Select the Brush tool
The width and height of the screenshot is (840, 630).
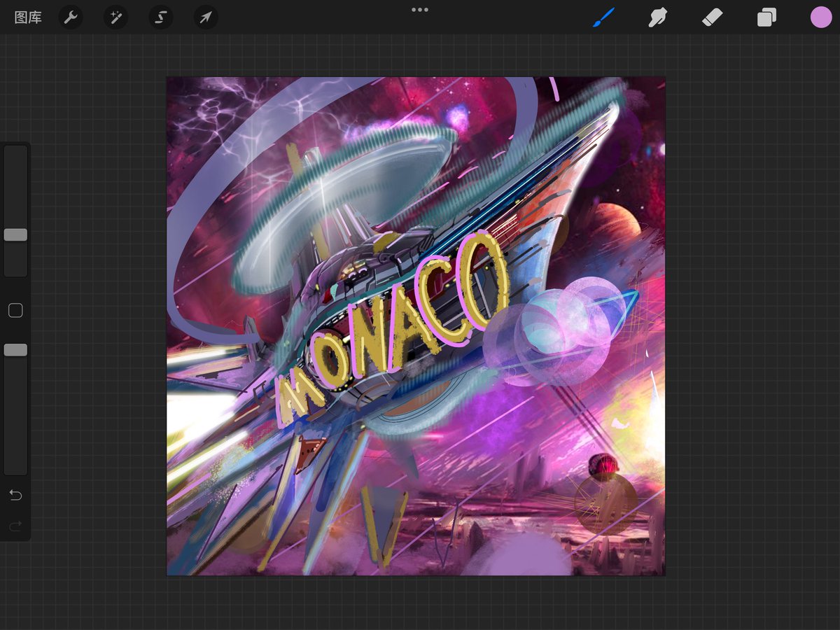(x=603, y=17)
